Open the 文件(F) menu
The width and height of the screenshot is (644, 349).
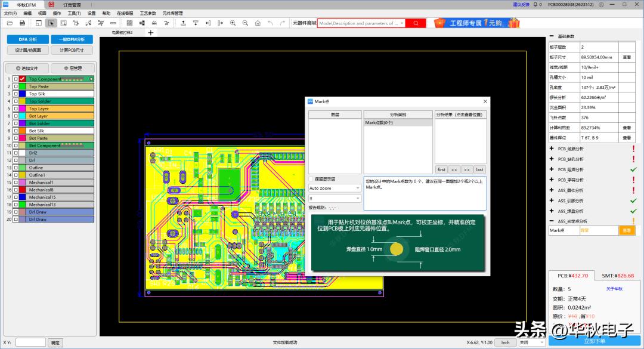(x=8, y=12)
